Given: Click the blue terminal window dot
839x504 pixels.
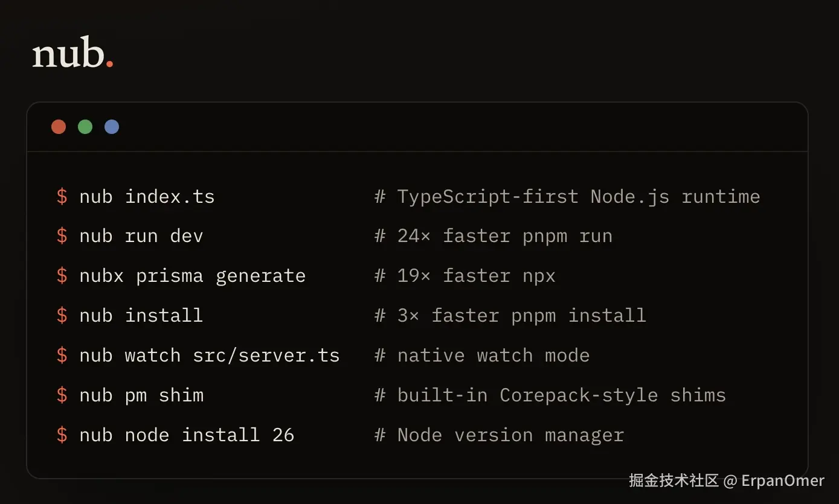Looking at the screenshot, I should point(112,127).
